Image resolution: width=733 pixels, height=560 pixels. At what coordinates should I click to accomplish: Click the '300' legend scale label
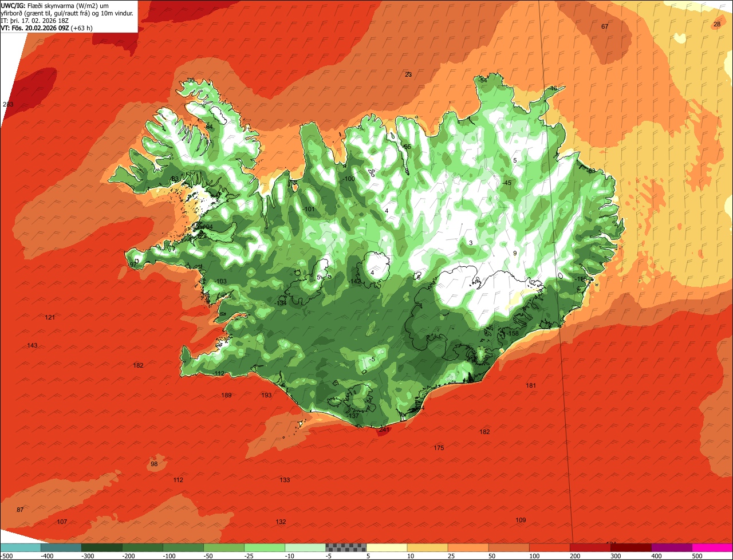click(x=616, y=556)
